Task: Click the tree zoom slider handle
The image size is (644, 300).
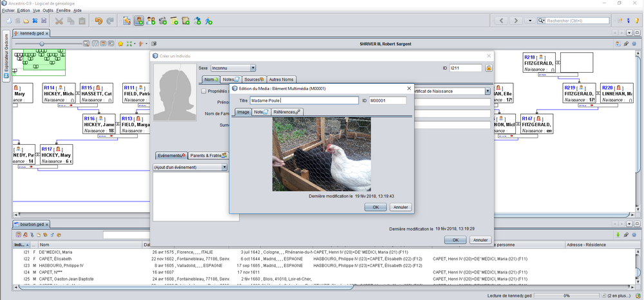Action: click(x=42, y=44)
